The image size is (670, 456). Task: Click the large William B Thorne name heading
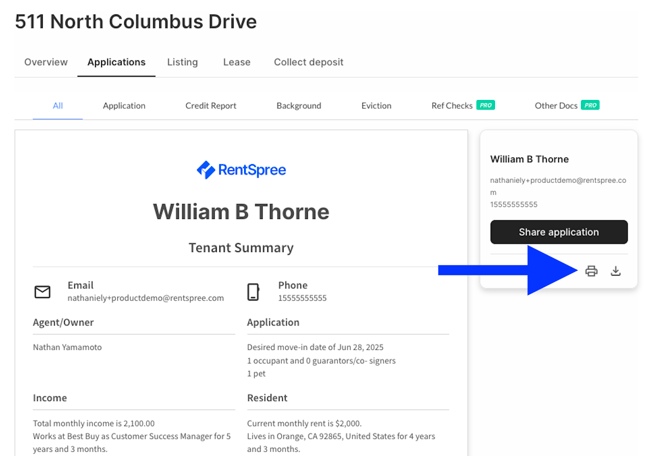(241, 212)
